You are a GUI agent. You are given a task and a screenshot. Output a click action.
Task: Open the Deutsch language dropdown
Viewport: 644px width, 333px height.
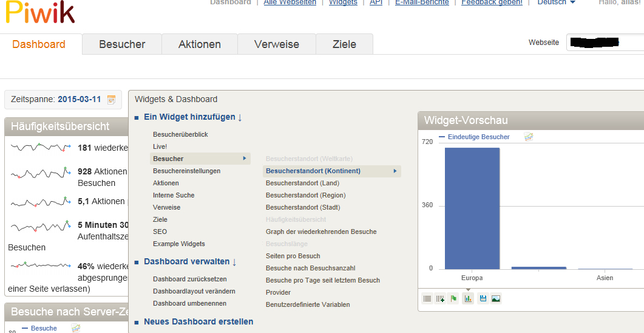pyautogui.click(x=556, y=2)
